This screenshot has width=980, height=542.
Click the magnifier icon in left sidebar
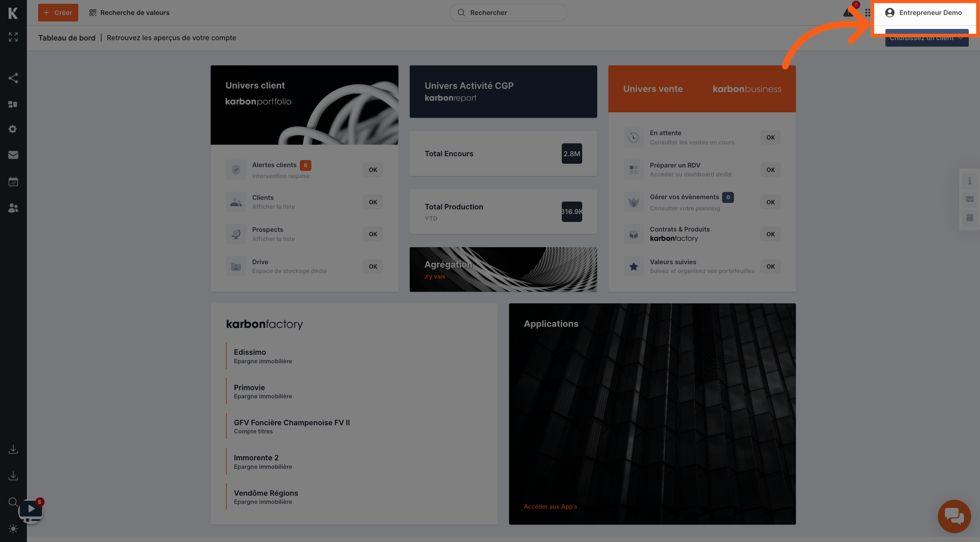click(13, 502)
